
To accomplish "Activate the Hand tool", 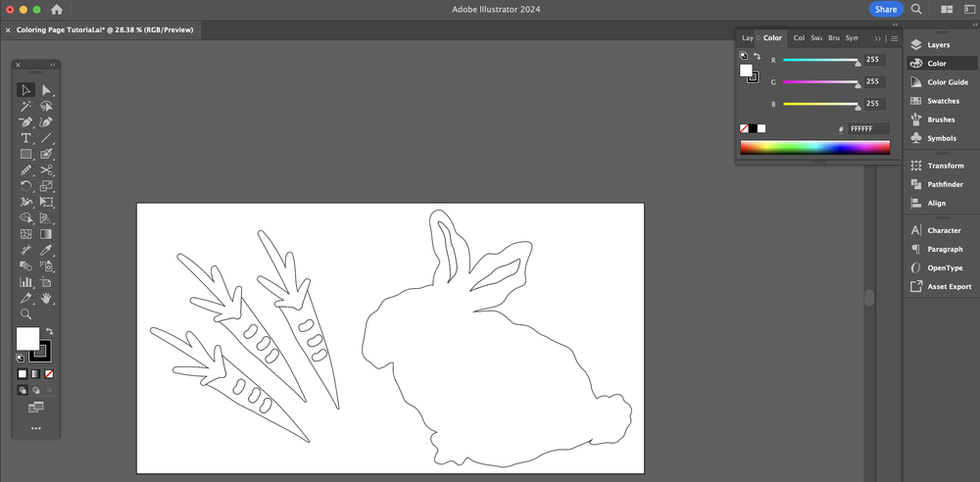I will (x=46, y=298).
